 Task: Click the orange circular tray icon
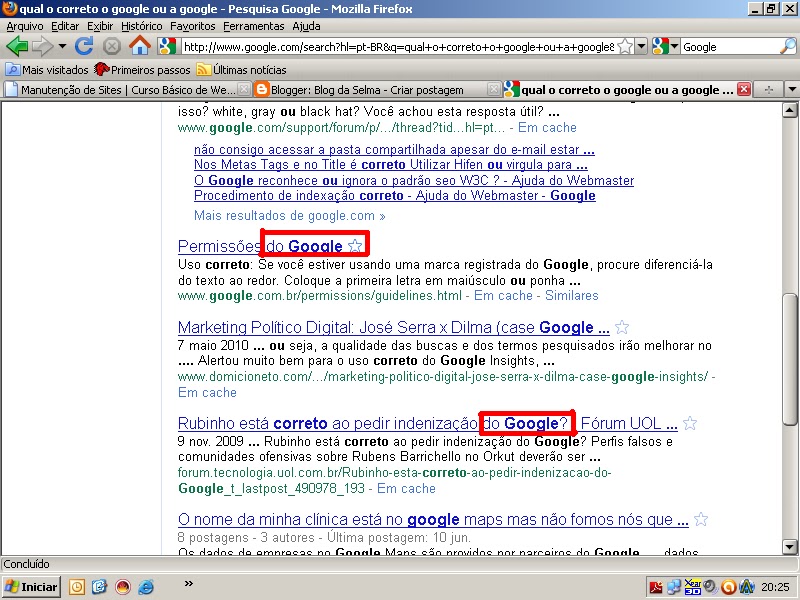[x=729, y=588]
